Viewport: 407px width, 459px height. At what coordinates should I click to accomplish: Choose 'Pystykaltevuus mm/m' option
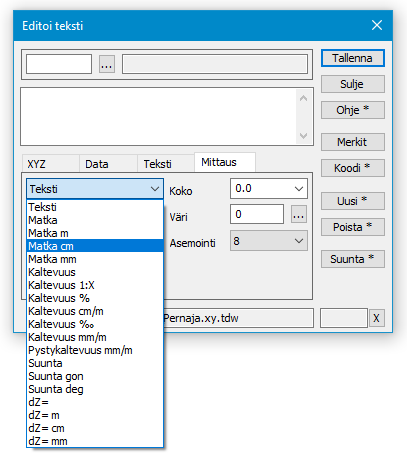(95, 350)
